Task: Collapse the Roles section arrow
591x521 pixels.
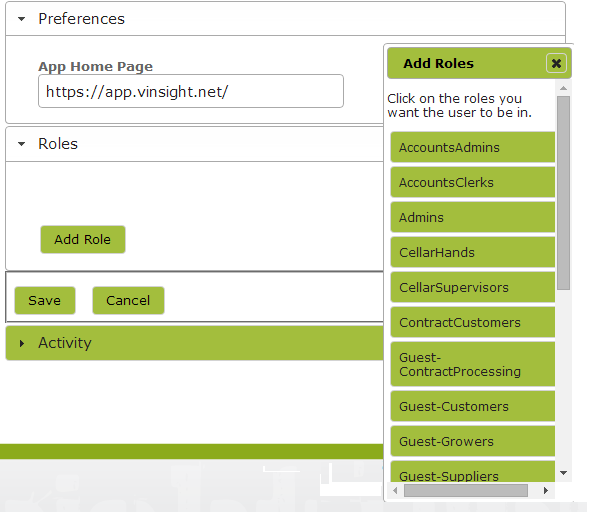Action: coord(21,144)
